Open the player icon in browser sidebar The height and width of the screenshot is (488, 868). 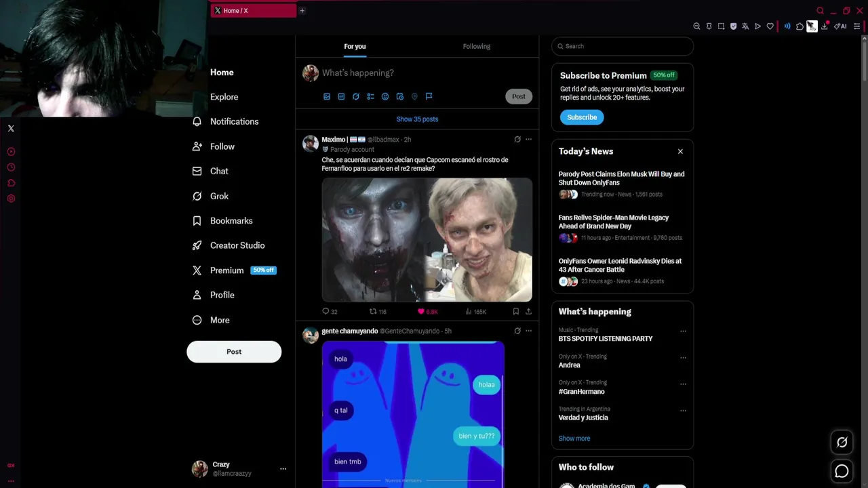[11, 152]
